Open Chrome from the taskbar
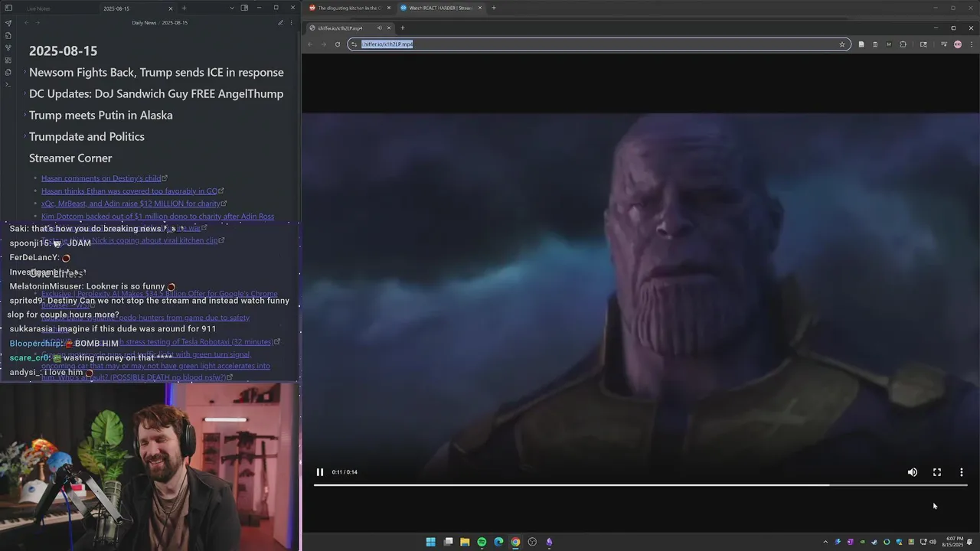 (x=515, y=542)
